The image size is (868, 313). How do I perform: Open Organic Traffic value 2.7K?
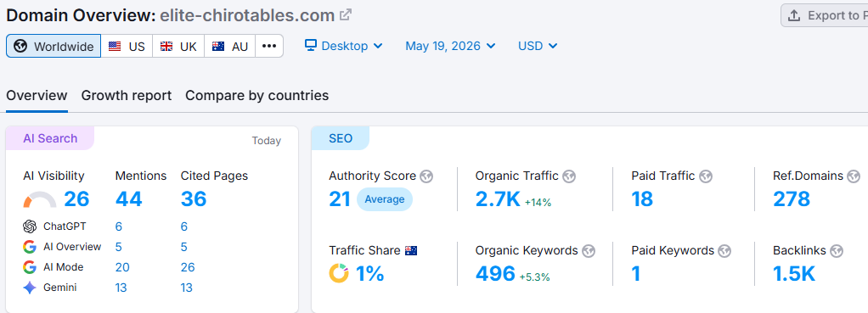pos(498,199)
